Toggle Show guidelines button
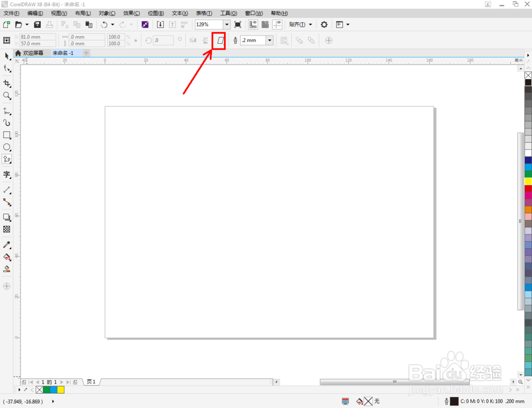The width and height of the screenshot is (532, 408). click(x=278, y=25)
